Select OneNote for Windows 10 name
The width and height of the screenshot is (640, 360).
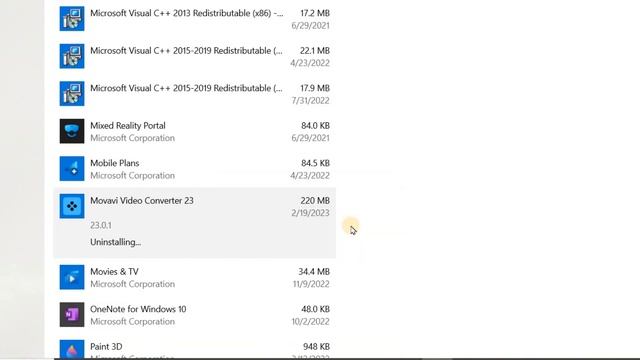coord(138,309)
